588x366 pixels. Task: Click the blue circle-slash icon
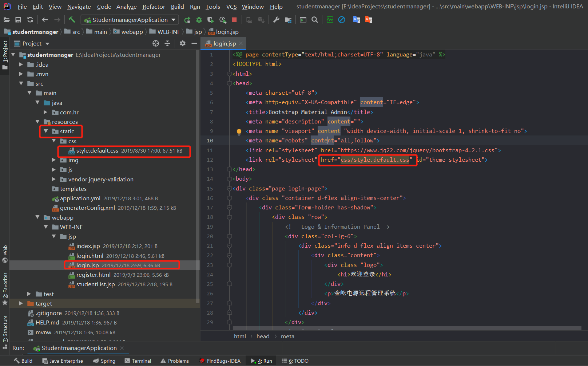342,20
